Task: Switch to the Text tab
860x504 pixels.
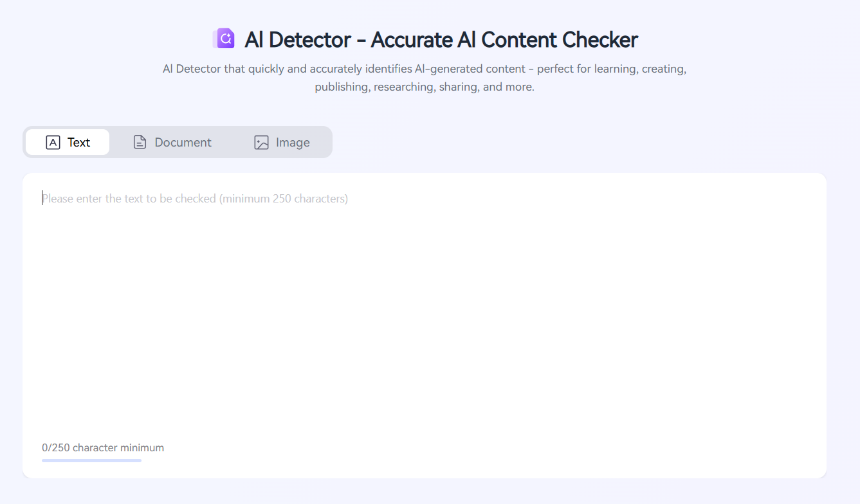Action: click(x=68, y=142)
